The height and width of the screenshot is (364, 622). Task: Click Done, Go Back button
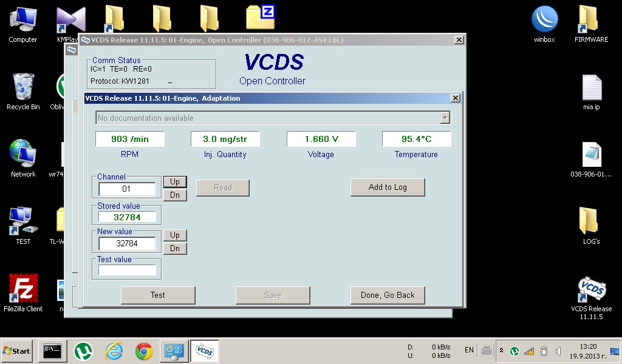(x=388, y=295)
